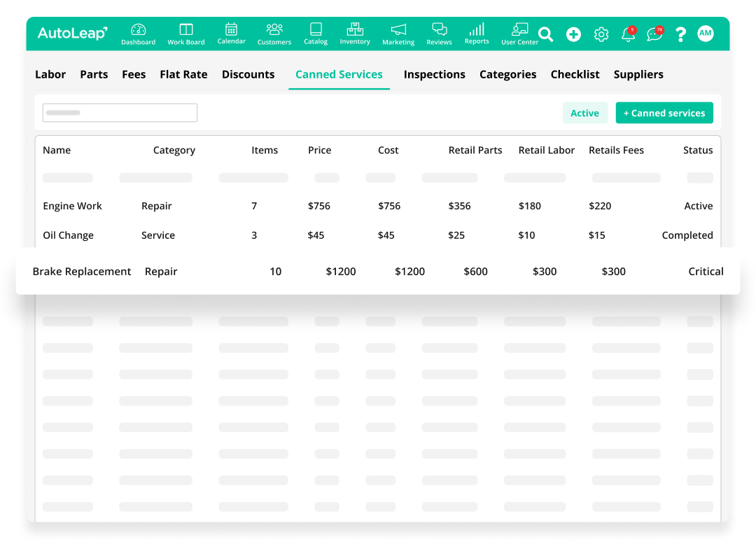Sort by the Status column header

(698, 150)
